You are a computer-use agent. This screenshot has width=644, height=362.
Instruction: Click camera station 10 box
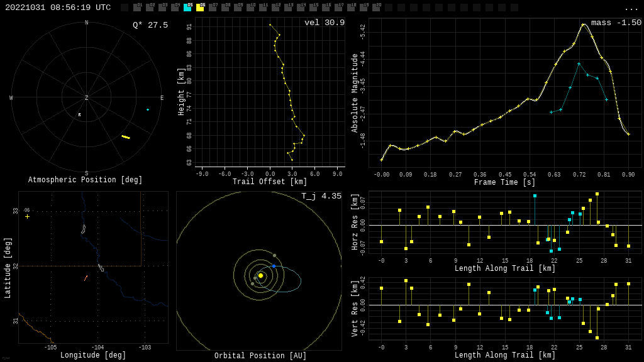pos(250,8)
